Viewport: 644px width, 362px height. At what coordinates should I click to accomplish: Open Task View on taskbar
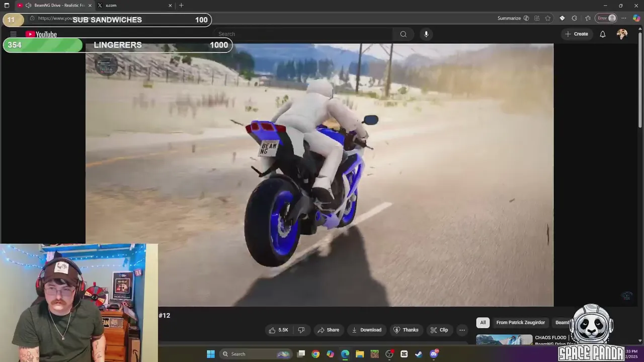click(301, 354)
